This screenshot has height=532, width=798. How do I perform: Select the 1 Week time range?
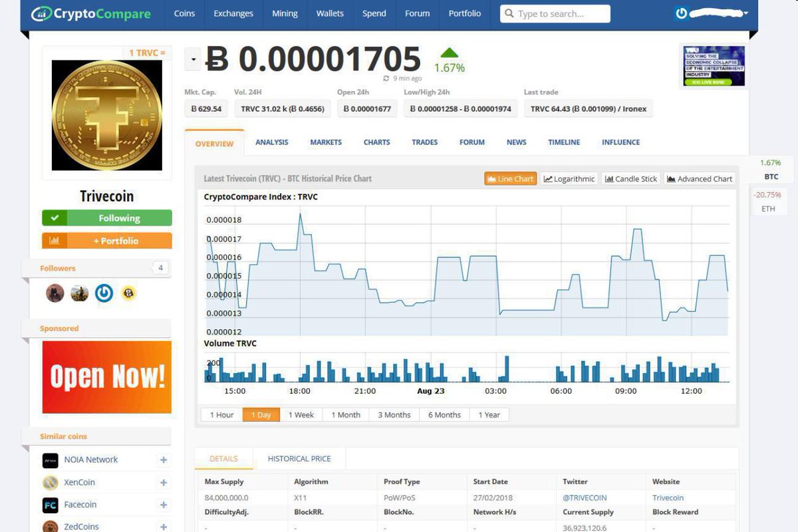click(x=301, y=415)
